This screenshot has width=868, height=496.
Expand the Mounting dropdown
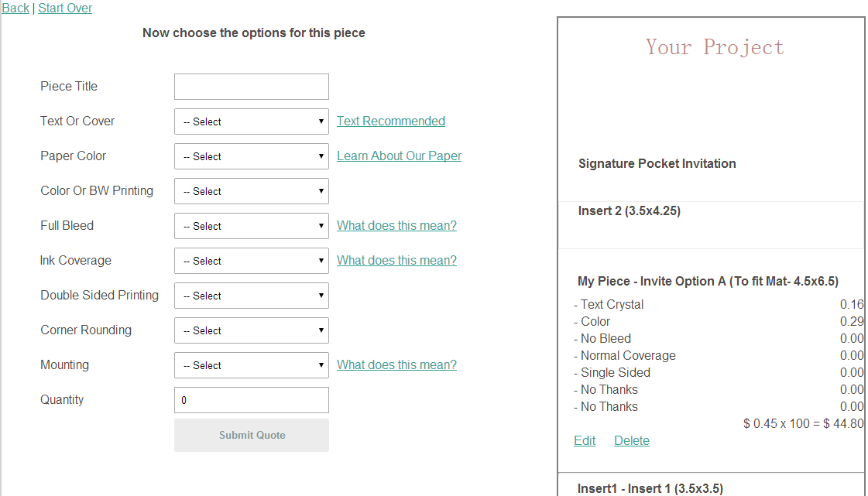pos(251,365)
